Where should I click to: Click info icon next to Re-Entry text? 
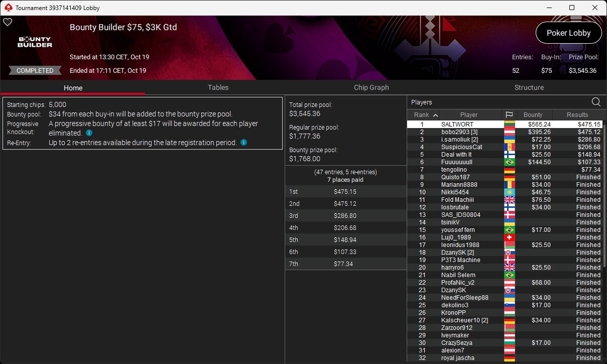244,143
